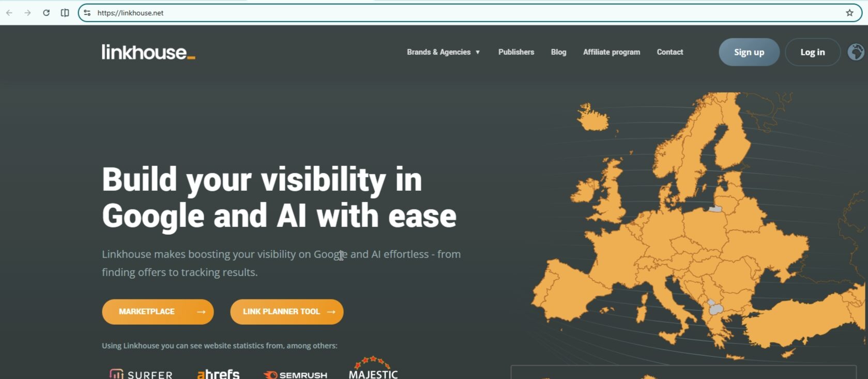868x379 pixels.
Task: View site information icon in the address bar
Action: [87, 13]
